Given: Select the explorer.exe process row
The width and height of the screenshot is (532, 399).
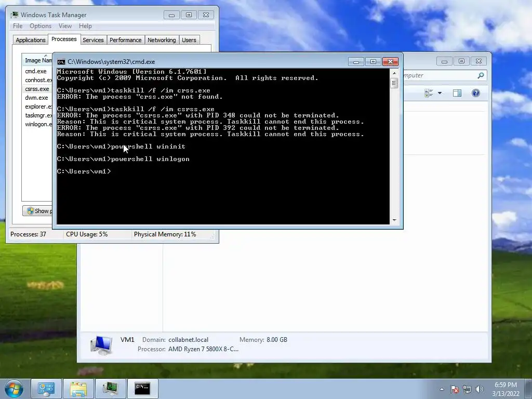Looking at the screenshot, I should coord(37,107).
